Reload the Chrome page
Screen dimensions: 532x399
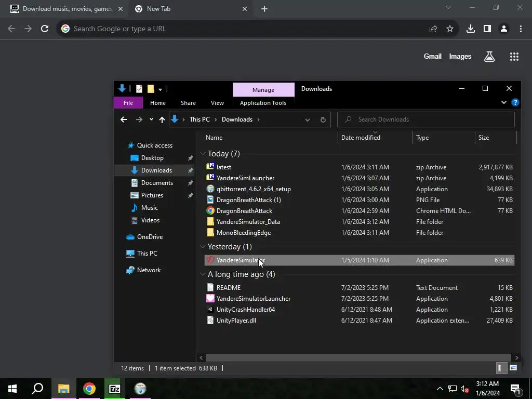(45, 29)
